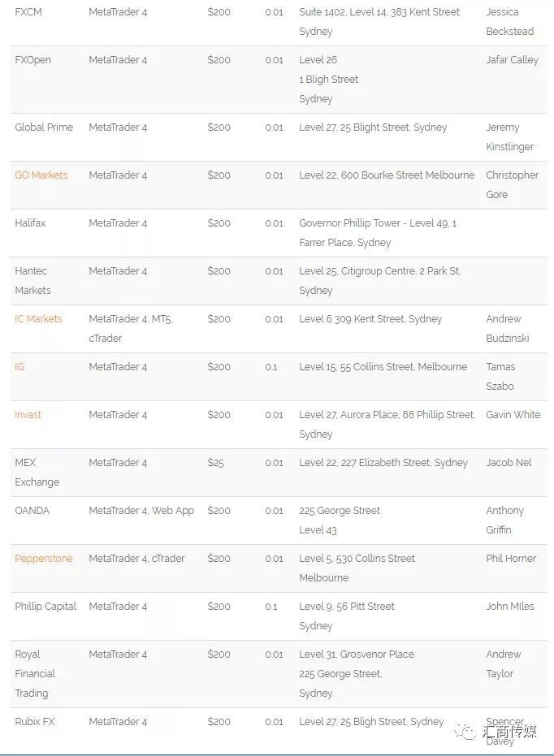Select the Jacob Nel contact name
Viewport: 554px width, 756px height.
pyautogui.click(x=509, y=463)
